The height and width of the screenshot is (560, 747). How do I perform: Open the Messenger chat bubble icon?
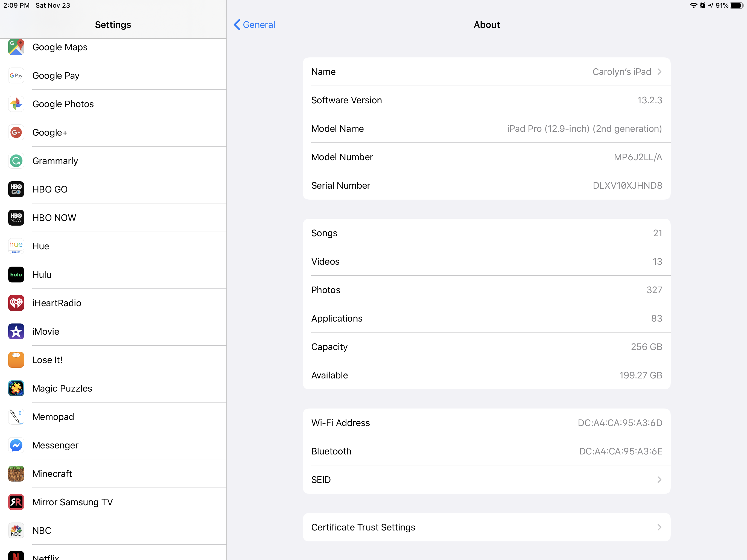coord(16,445)
